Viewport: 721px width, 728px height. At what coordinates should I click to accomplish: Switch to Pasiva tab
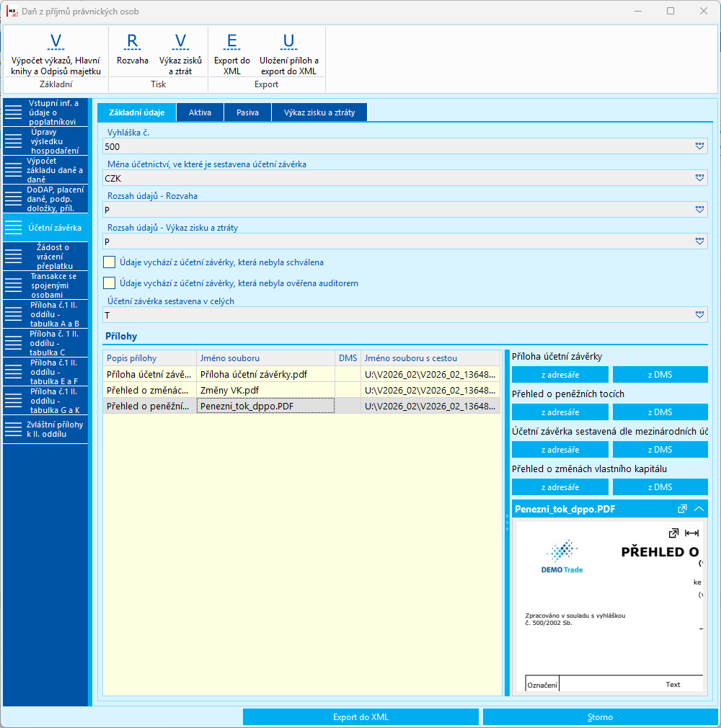(x=247, y=112)
